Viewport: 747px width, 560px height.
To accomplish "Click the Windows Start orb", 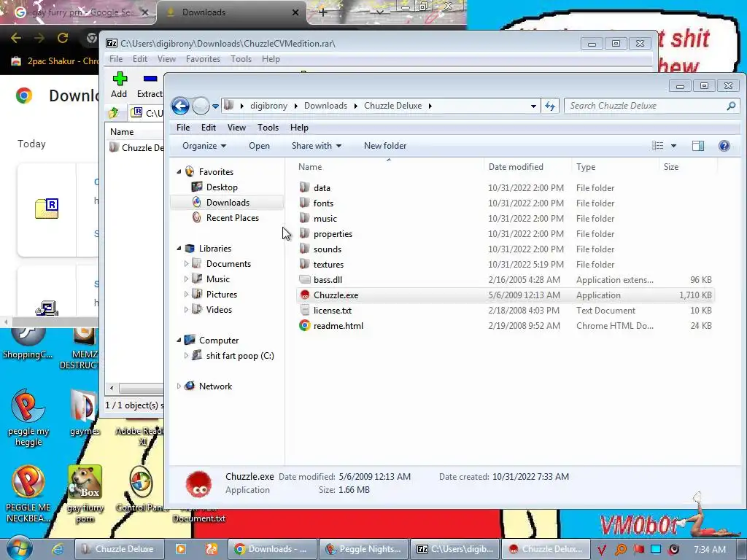I will tap(20, 548).
